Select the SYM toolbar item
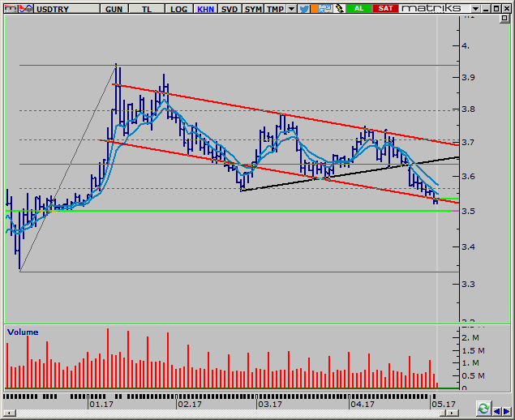Screen dimensions: 515x420 pos(254,8)
